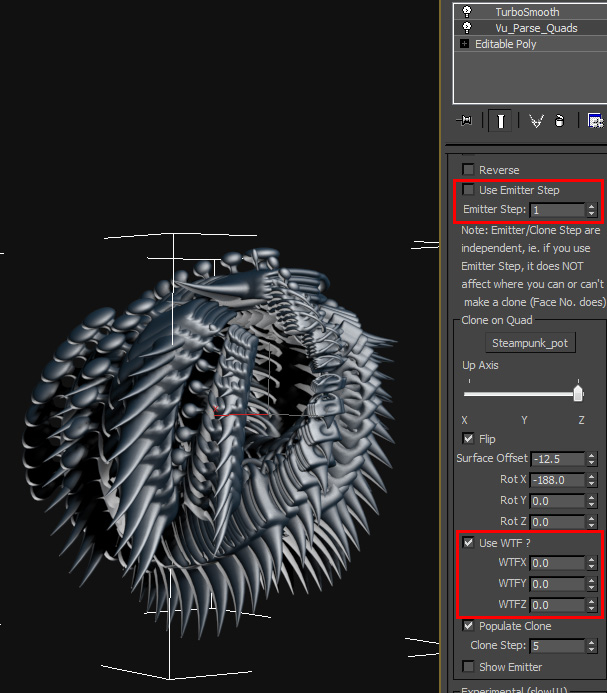Click the Up Axis slider handle
This screenshot has height=693, width=607.
tap(578, 392)
